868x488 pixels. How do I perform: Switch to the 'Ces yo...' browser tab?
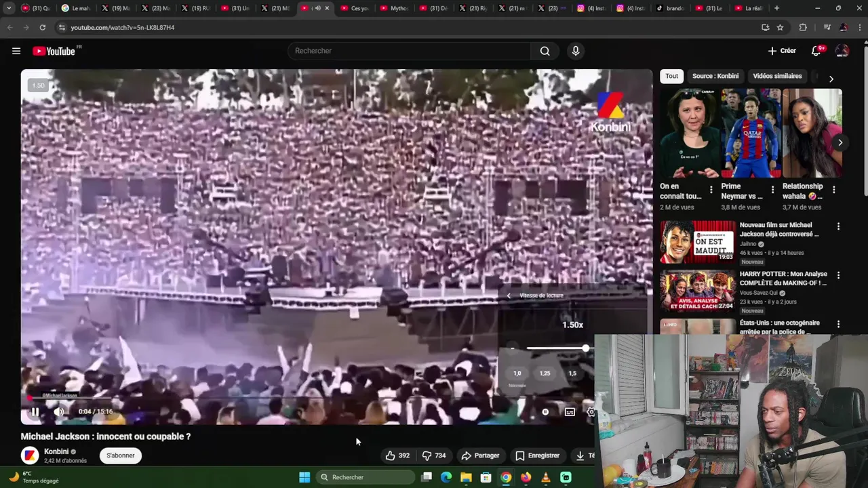tap(355, 8)
